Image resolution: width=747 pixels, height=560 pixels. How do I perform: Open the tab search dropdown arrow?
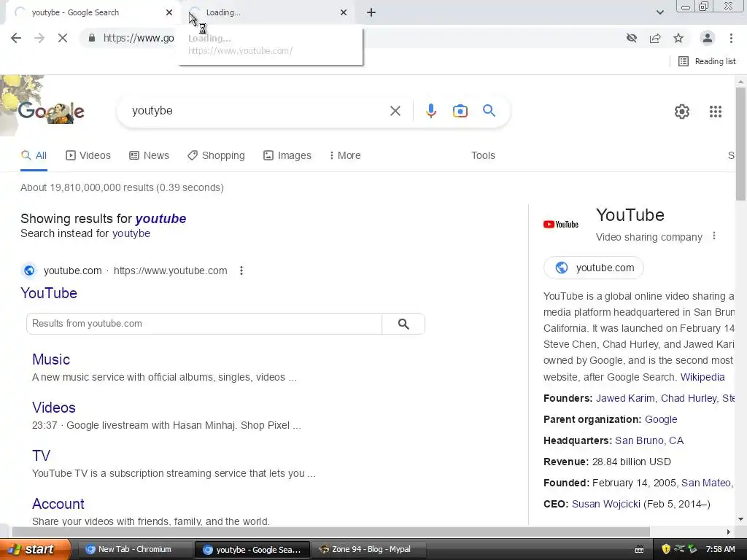click(659, 12)
